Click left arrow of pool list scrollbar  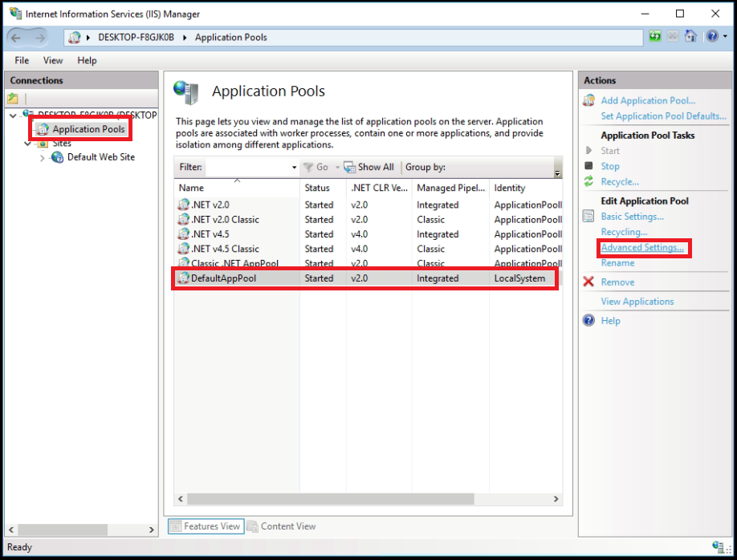pyautogui.click(x=181, y=499)
